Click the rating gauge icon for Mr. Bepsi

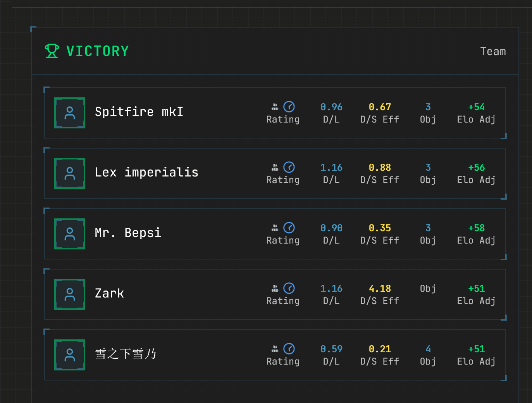point(289,228)
